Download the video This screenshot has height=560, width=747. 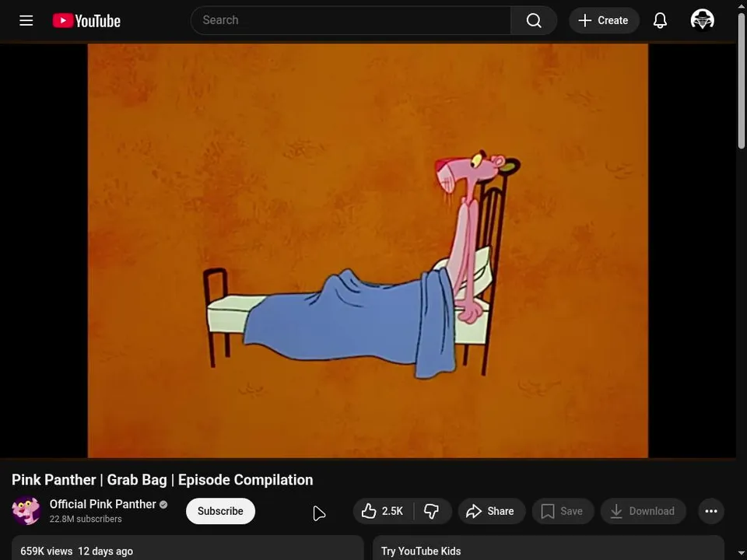pyautogui.click(x=644, y=511)
